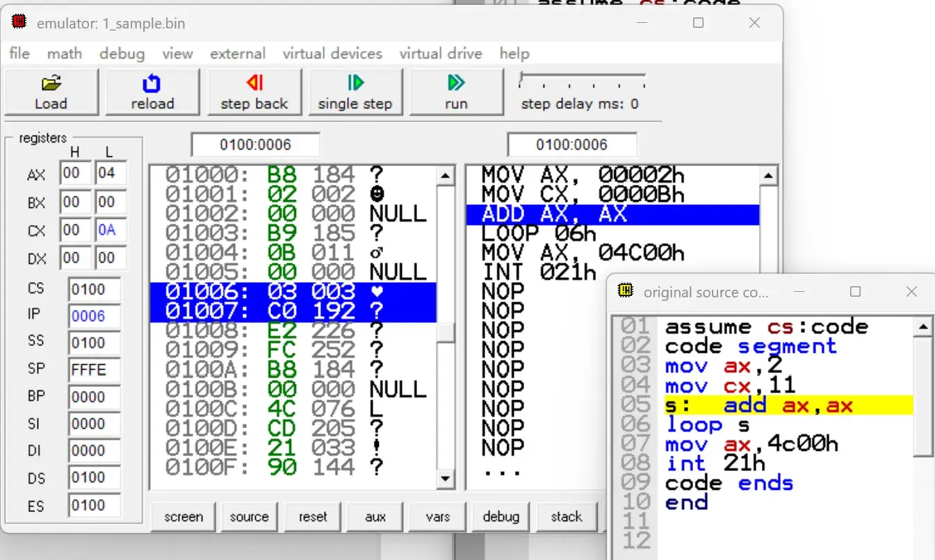Select memory row 0100C: 4C

pyautogui.click(x=293, y=409)
